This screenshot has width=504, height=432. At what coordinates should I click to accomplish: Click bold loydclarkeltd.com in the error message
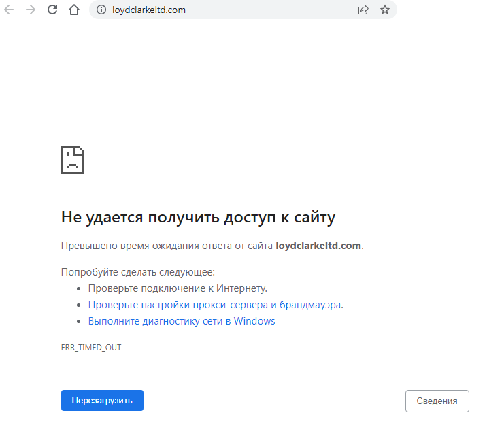coord(318,246)
